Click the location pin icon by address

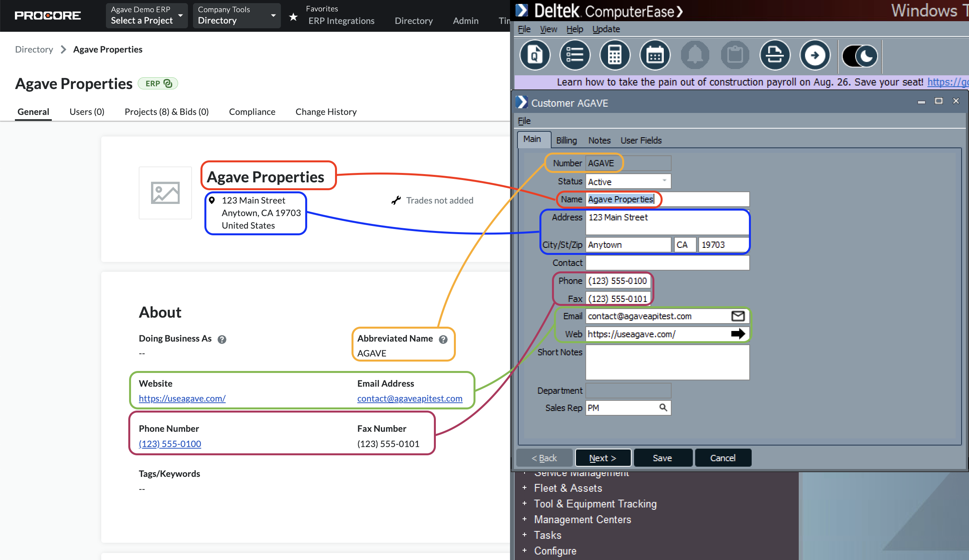[x=212, y=200]
